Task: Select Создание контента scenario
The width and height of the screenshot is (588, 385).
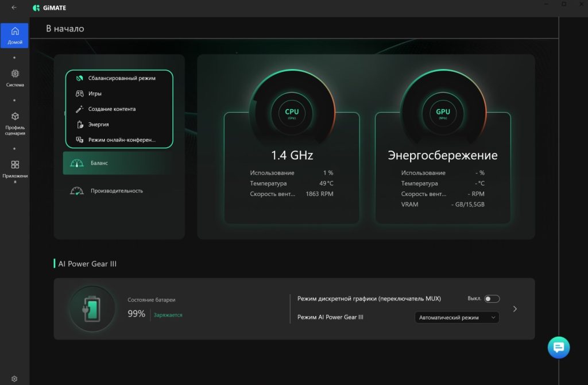Action: point(119,109)
